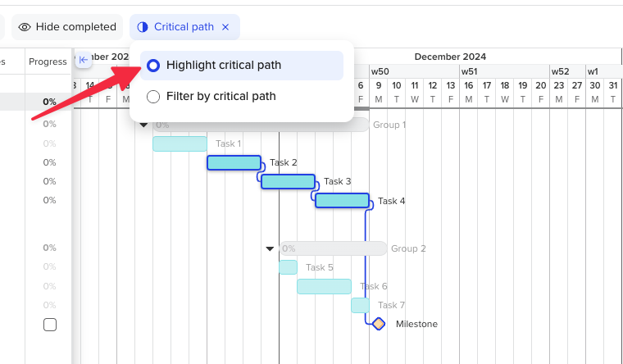Click the faded Task 1 bar
Image resolution: width=623 pixels, height=364 pixels.
[180, 143]
